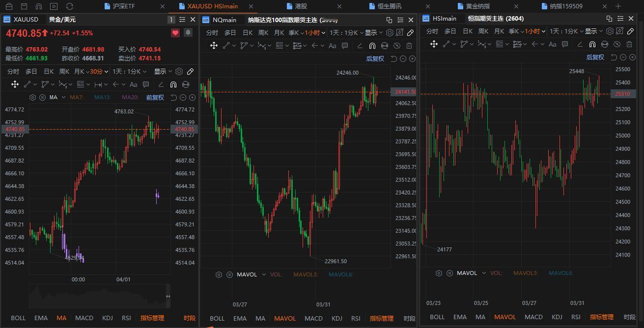Select MACD indicator tab in NQmain panel
This screenshot has width=644, height=328.
point(313,318)
